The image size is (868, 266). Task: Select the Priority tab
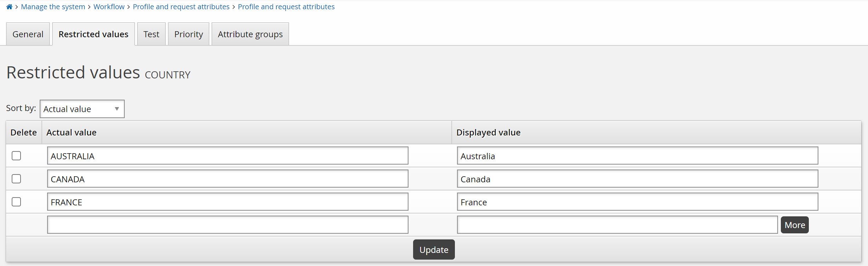click(188, 34)
